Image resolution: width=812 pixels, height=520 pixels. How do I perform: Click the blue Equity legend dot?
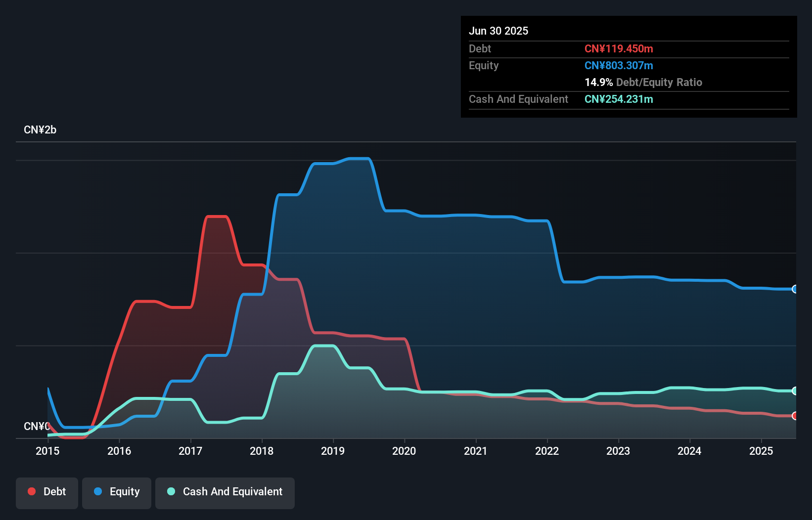(x=98, y=492)
